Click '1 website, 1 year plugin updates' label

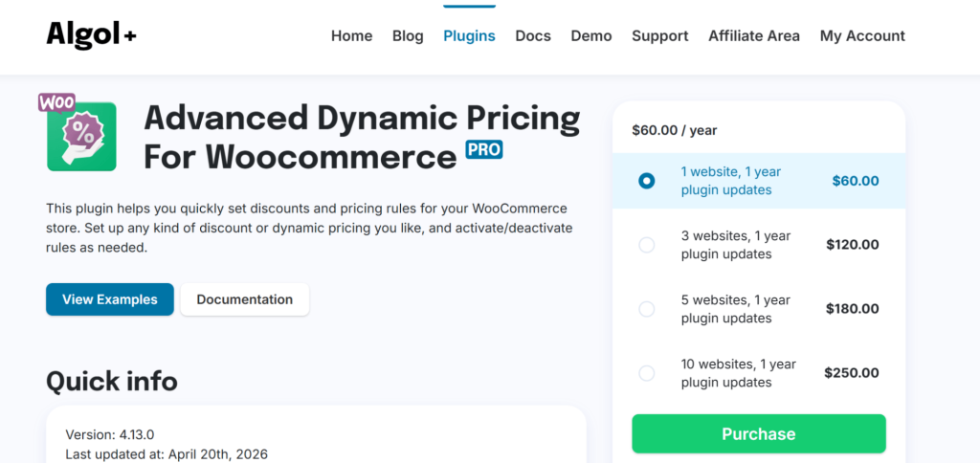pyautogui.click(x=731, y=181)
